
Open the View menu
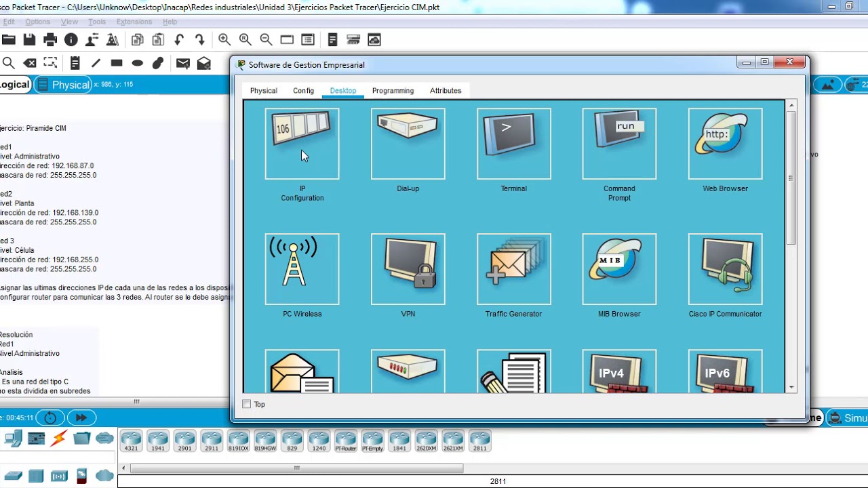70,22
